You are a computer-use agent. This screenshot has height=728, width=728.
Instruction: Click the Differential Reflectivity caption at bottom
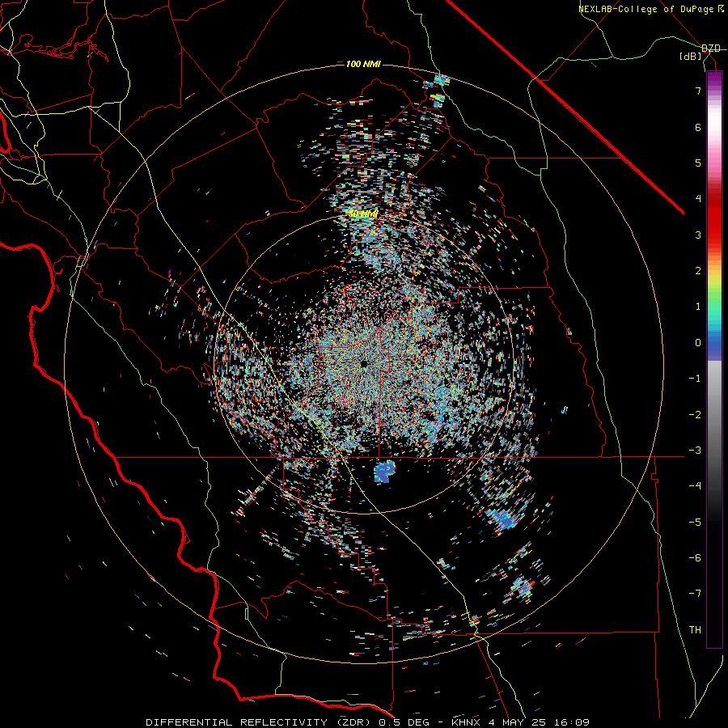tap(368, 722)
